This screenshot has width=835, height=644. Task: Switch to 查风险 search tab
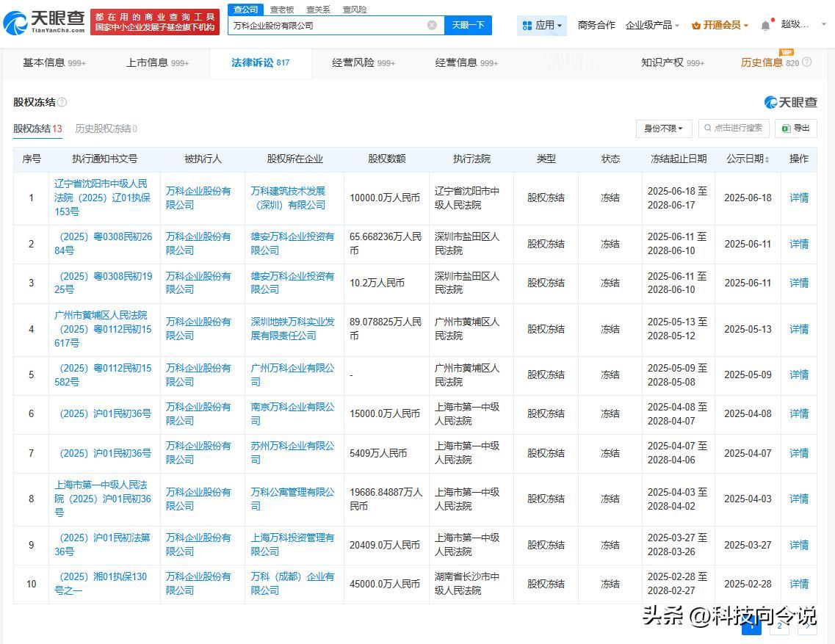(x=355, y=10)
